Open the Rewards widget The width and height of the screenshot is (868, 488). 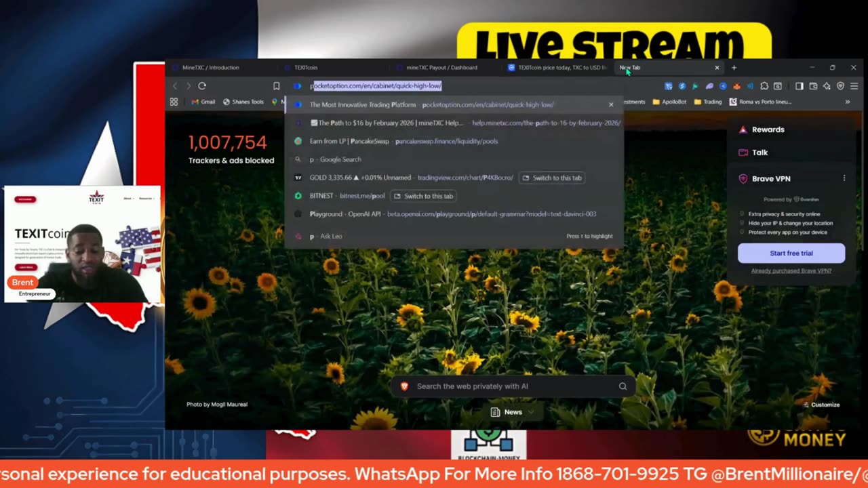coord(762,129)
